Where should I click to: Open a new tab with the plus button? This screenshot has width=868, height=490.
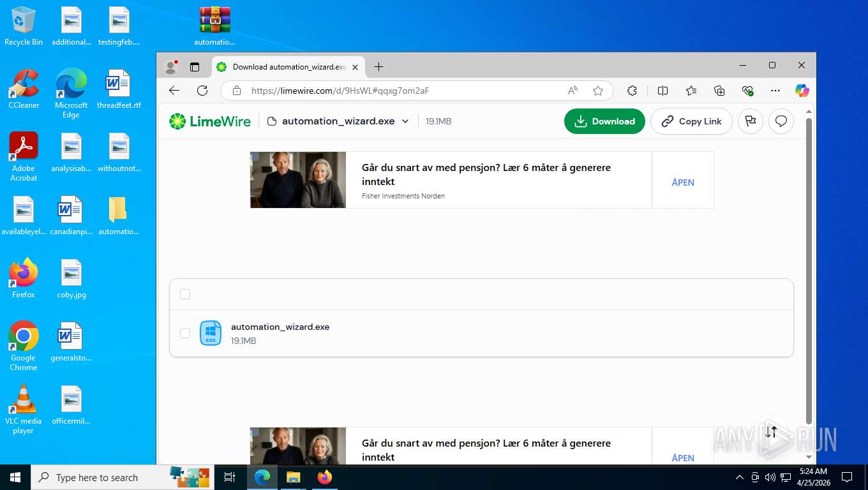tap(378, 66)
